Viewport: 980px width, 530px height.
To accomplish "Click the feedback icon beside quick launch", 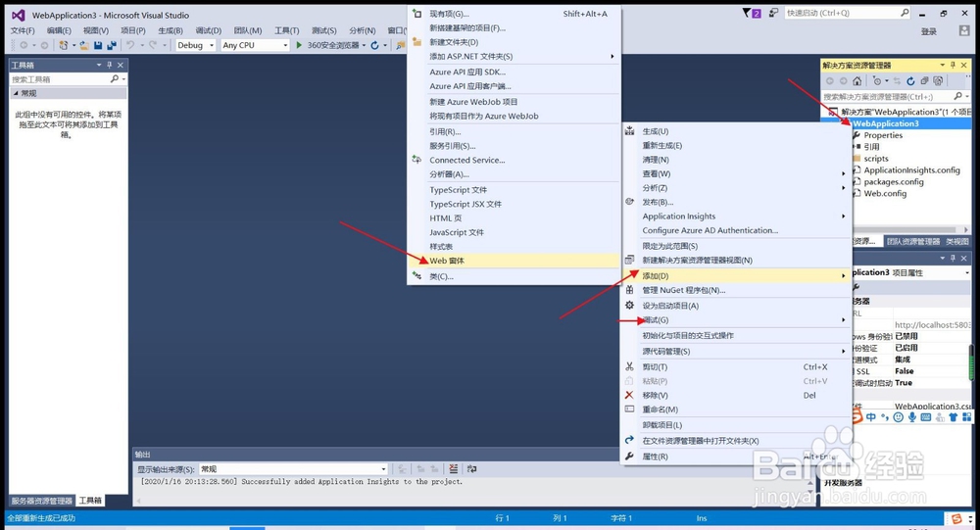I will (x=774, y=13).
